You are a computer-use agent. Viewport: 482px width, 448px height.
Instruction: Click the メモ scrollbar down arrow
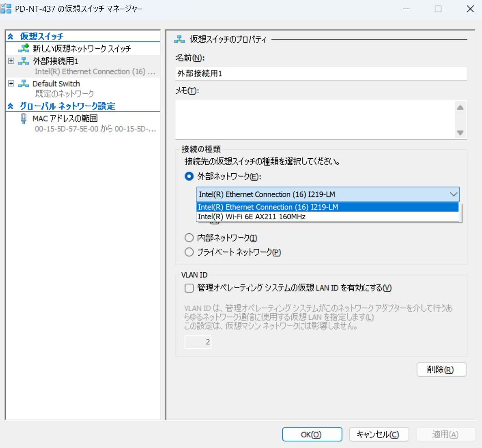pyautogui.click(x=460, y=132)
